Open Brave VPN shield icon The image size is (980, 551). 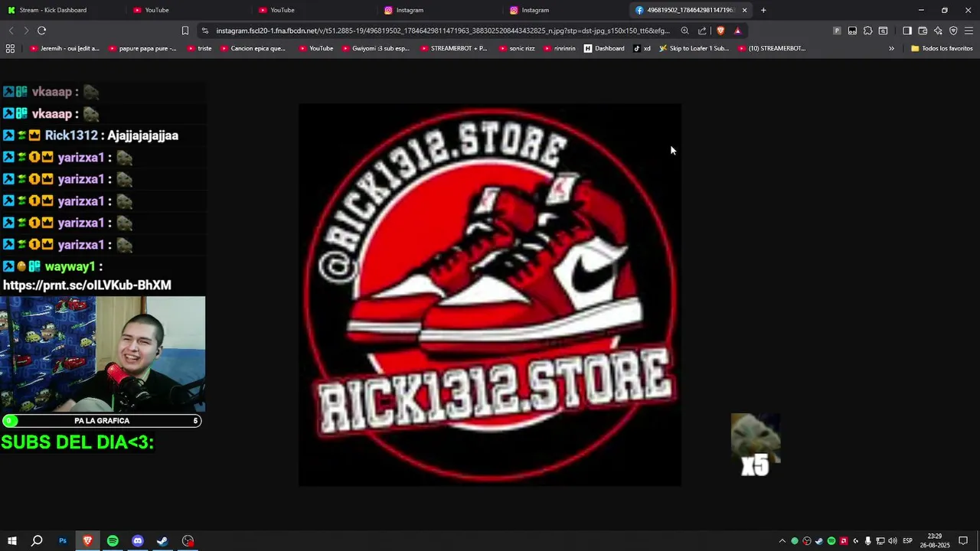tap(953, 31)
